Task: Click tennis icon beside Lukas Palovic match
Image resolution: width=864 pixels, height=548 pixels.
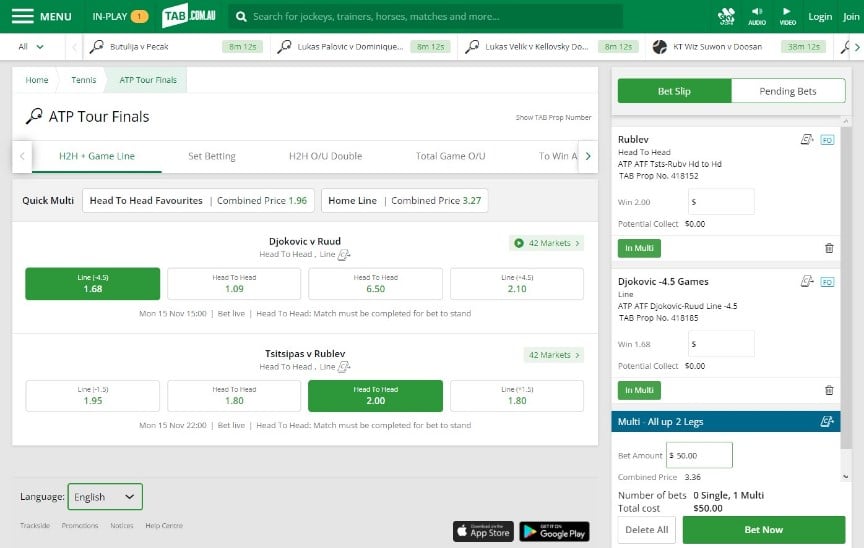Action: (x=284, y=47)
